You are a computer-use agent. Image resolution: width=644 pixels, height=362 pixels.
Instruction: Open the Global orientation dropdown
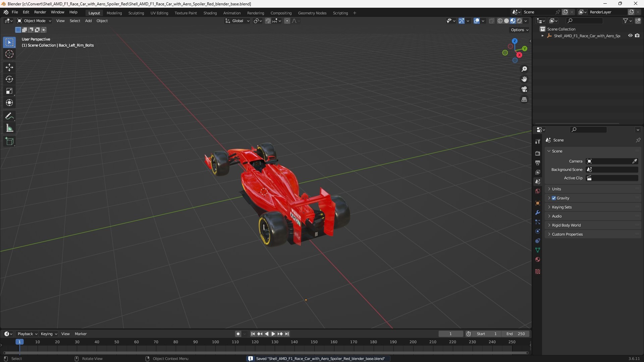coord(237,21)
